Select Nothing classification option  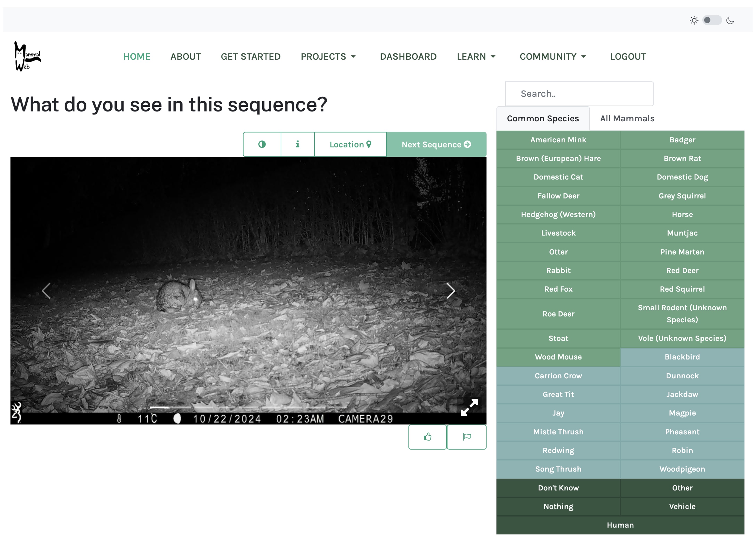558,506
